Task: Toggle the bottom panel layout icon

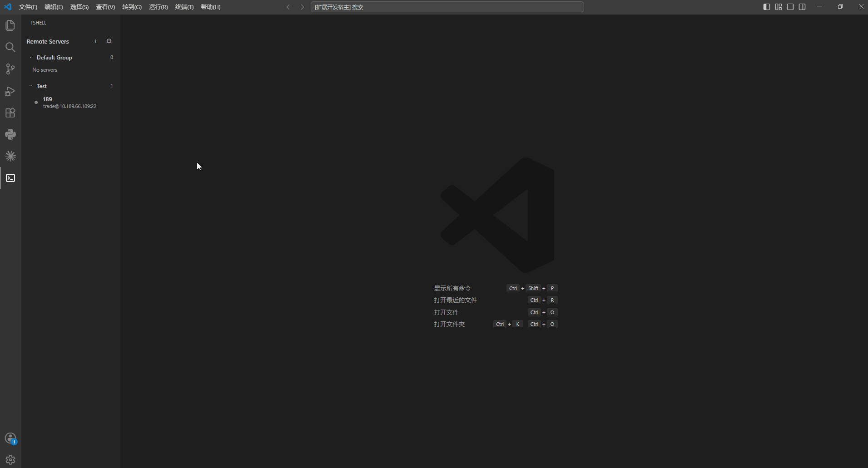Action: coord(790,7)
